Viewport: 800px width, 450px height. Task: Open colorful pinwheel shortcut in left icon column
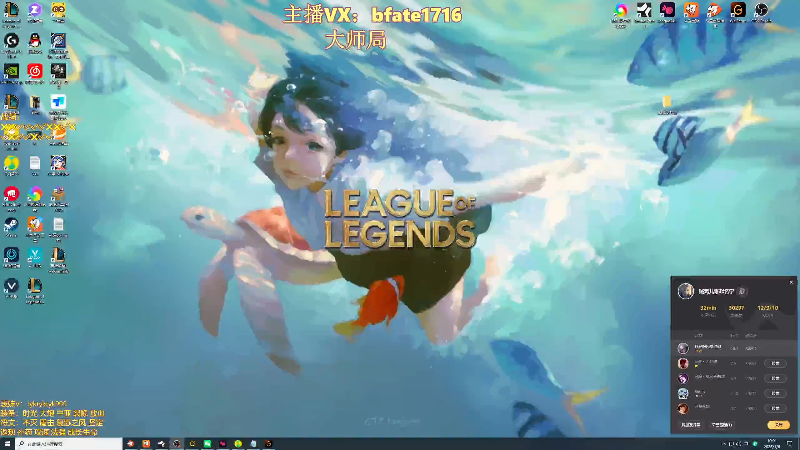35,194
